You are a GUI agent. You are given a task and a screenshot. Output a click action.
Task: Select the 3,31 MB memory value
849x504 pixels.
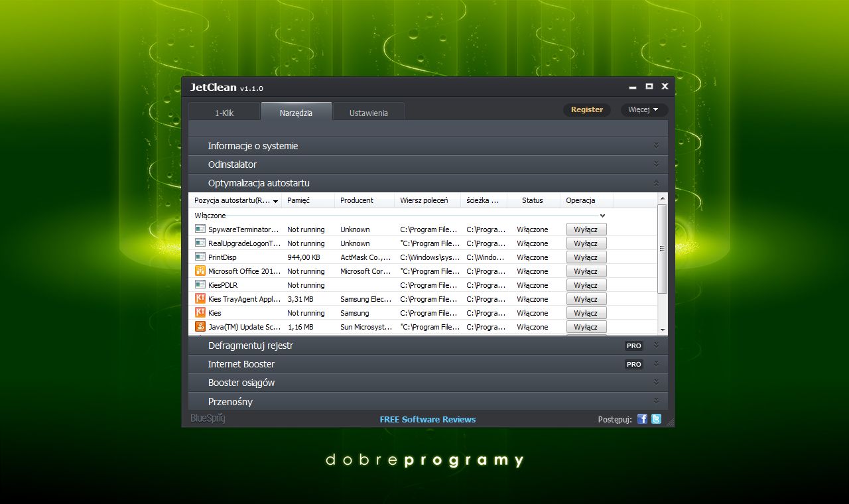300,299
